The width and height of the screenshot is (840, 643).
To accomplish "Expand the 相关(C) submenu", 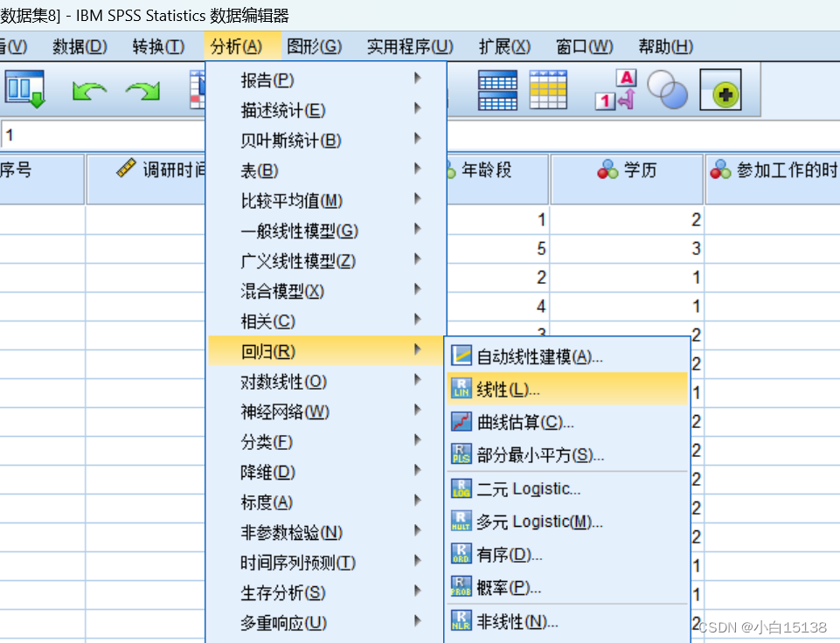I will [x=326, y=321].
